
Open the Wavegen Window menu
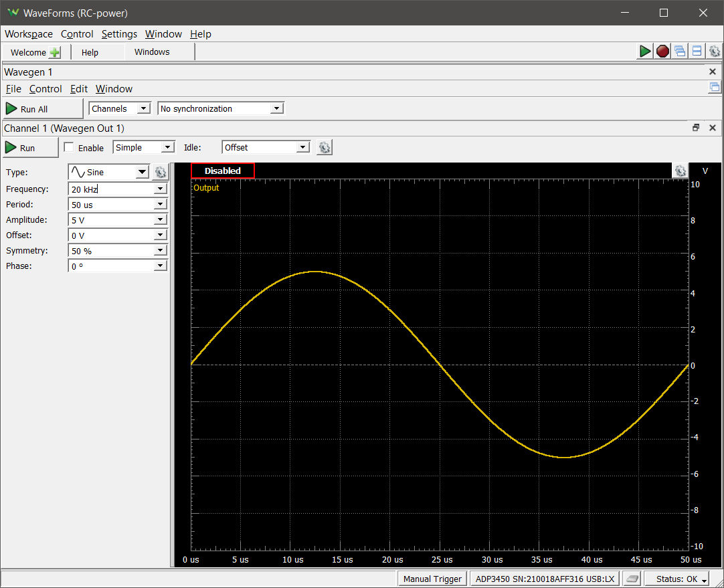click(114, 88)
